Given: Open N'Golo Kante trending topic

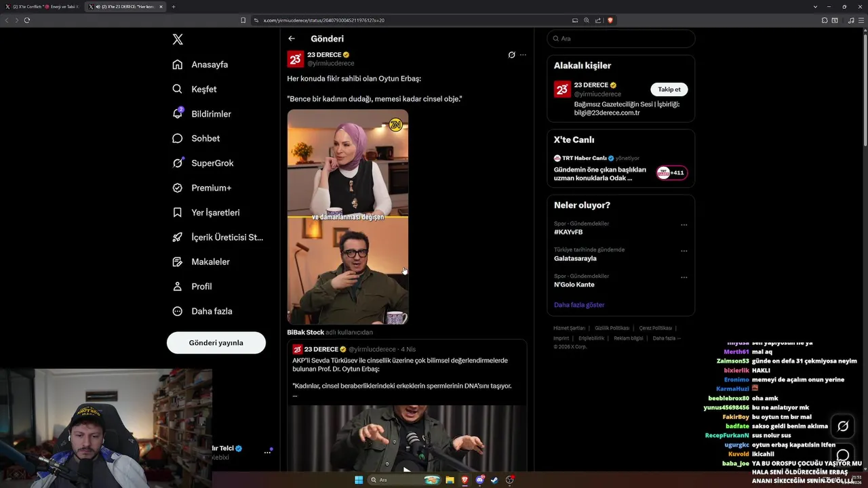Looking at the screenshot, I should click(574, 285).
